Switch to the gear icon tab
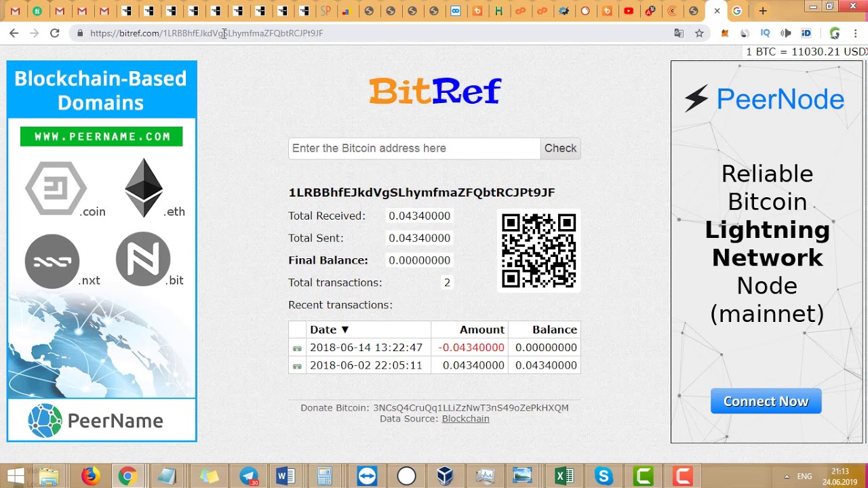 click(564, 11)
